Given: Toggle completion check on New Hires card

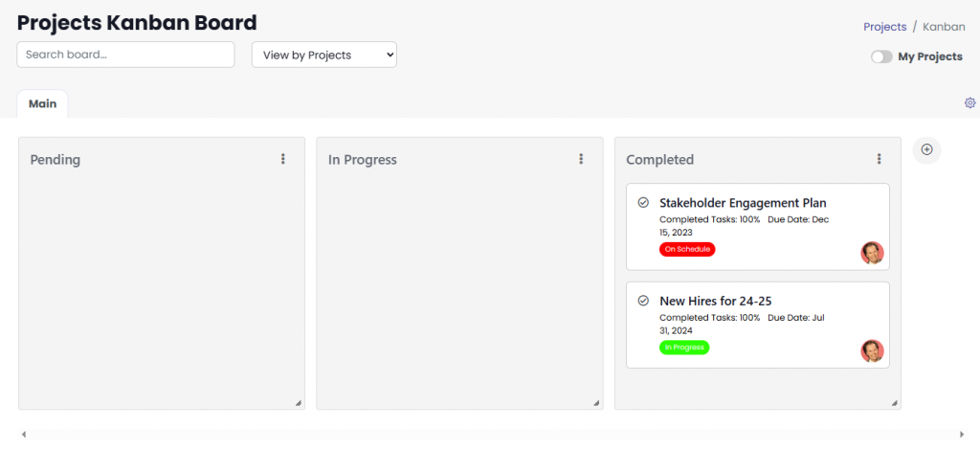Looking at the screenshot, I should coord(643,300).
